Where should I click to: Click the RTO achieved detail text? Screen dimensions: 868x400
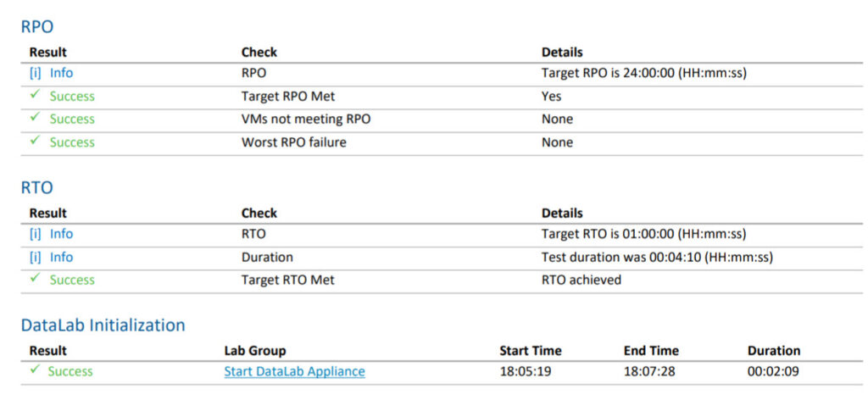click(581, 280)
